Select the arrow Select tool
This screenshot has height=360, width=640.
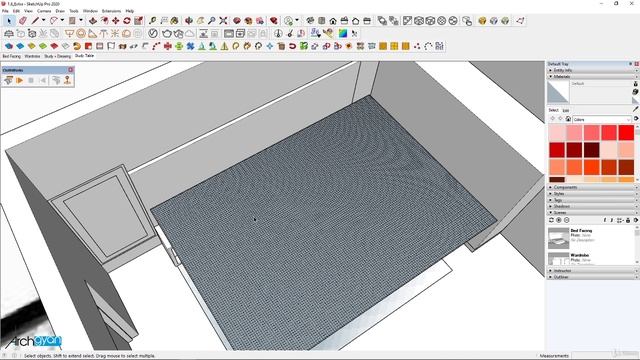click(x=9, y=21)
